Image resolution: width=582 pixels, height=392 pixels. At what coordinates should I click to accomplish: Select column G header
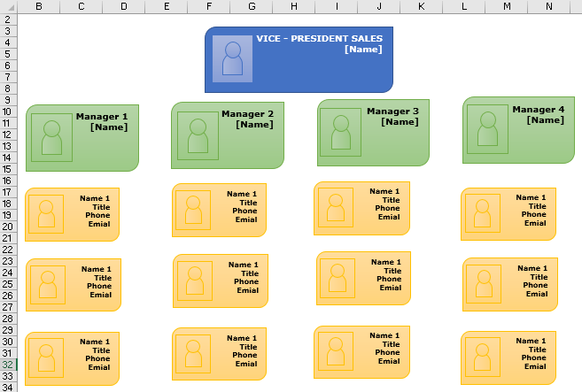point(252,7)
